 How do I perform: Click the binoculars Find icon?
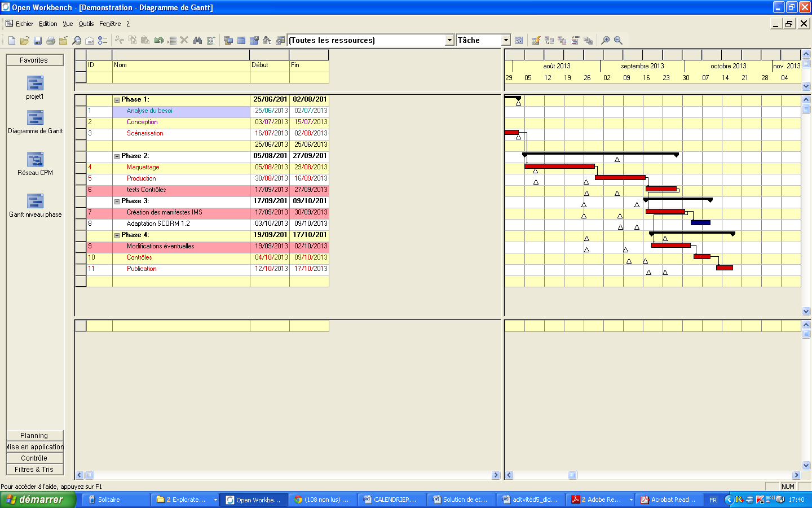197,41
